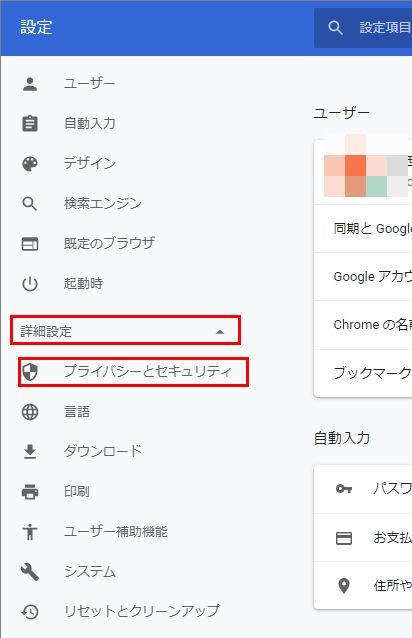
Task: Click the browser window icon for 既定のブラウザ
Action: coord(30,243)
